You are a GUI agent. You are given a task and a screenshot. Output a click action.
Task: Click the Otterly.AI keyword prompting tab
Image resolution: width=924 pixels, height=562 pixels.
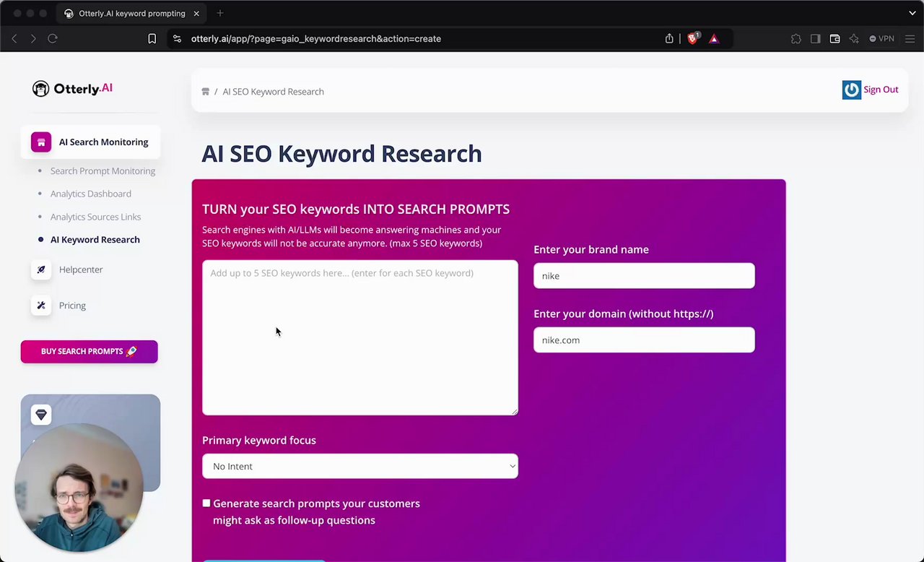click(x=132, y=13)
